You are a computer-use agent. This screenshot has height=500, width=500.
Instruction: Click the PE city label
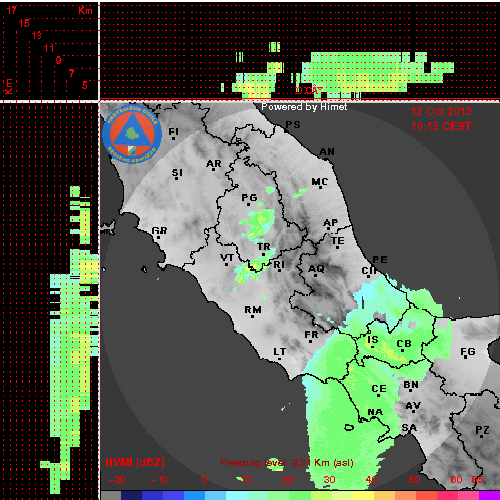[x=380, y=260]
